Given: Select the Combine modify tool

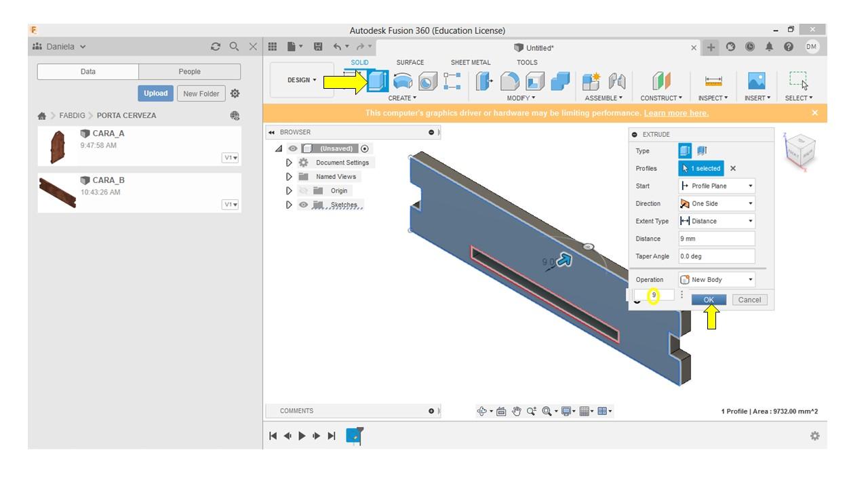Looking at the screenshot, I should coord(560,81).
